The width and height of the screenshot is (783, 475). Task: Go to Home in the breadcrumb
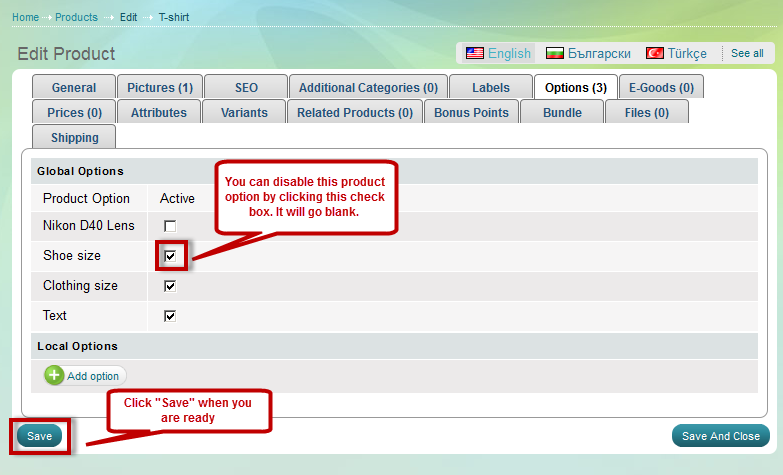coord(25,18)
